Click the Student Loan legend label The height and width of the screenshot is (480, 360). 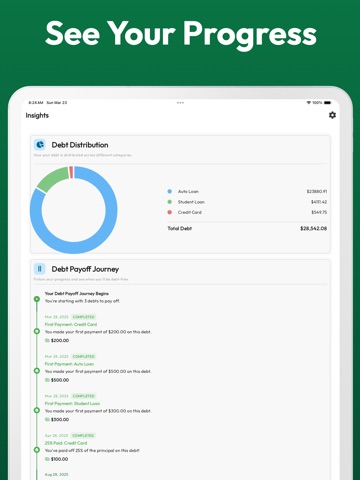191,202
